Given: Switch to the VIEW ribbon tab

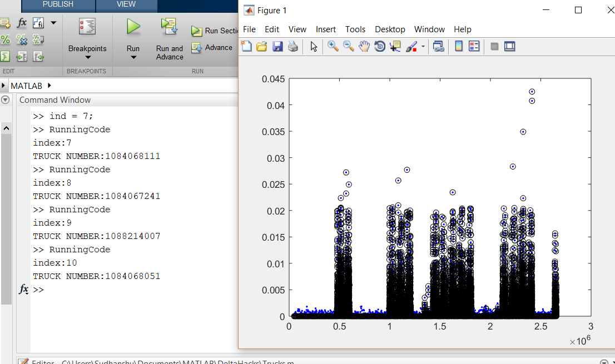Looking at the screenshot, I should point(126,5).
